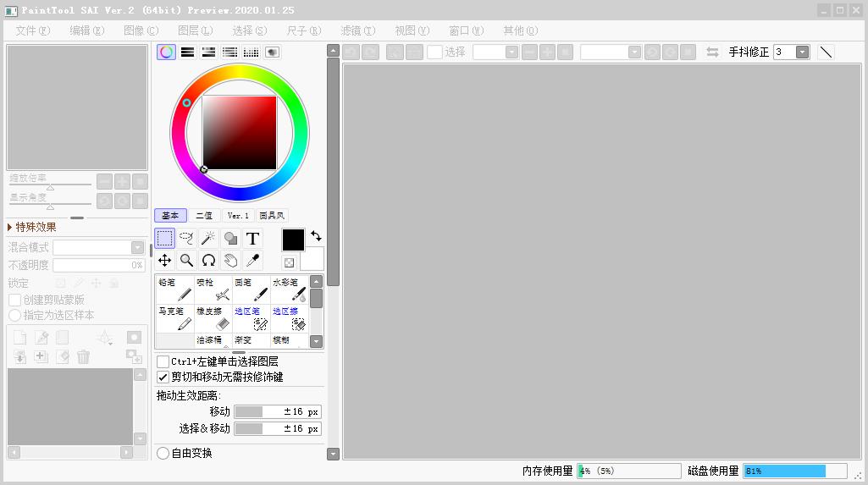
Task: Click the saturation square in color wheel
Action: [x=239, y=133]
